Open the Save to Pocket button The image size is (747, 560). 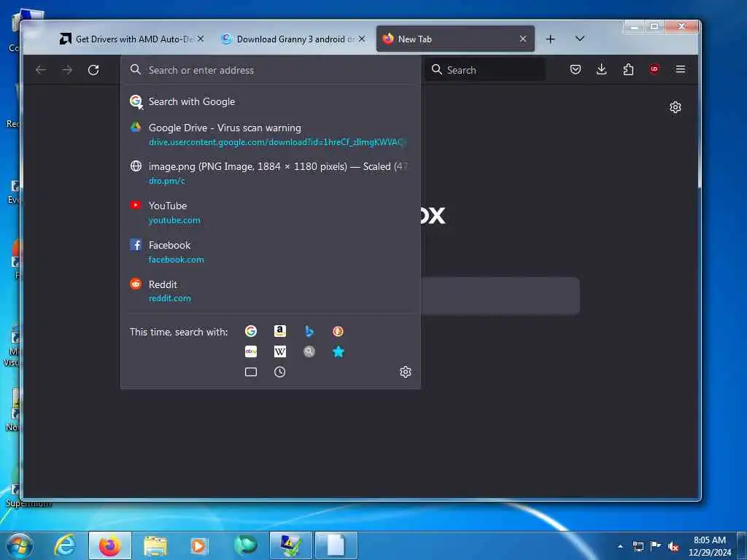[x=576, y=69]
